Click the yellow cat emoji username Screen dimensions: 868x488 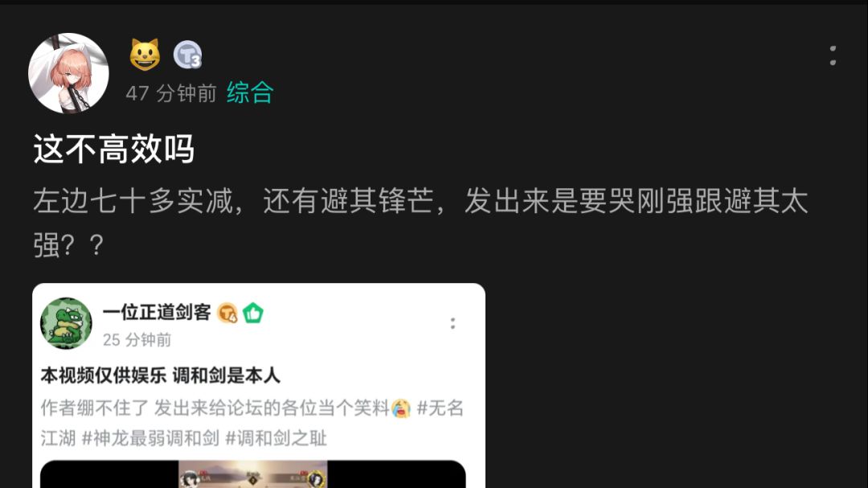[145, 55]
